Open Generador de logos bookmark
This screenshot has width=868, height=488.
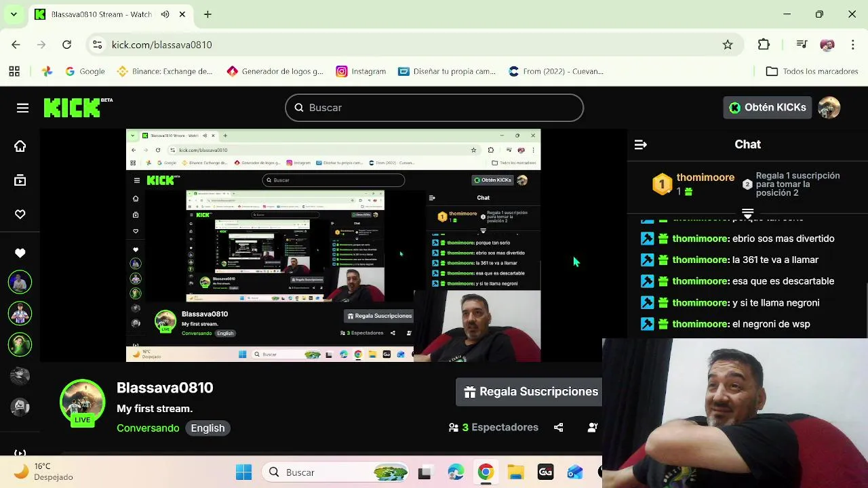275,71
